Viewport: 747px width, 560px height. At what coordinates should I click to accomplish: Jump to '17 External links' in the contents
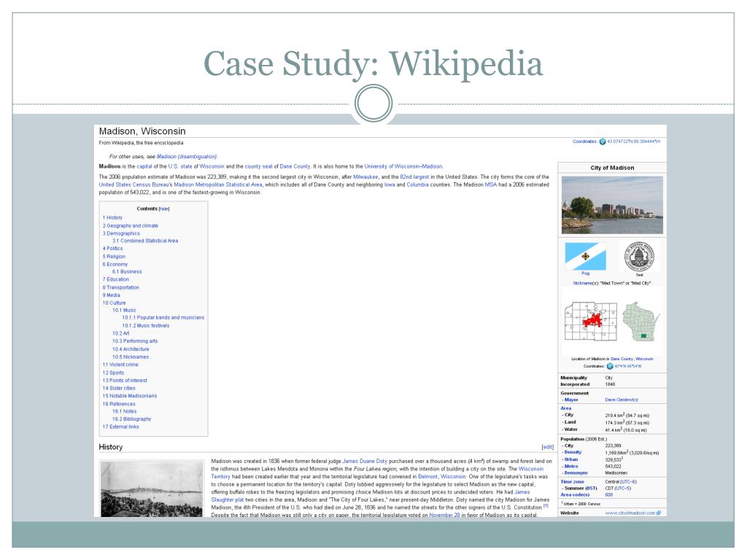pos(121,427)
